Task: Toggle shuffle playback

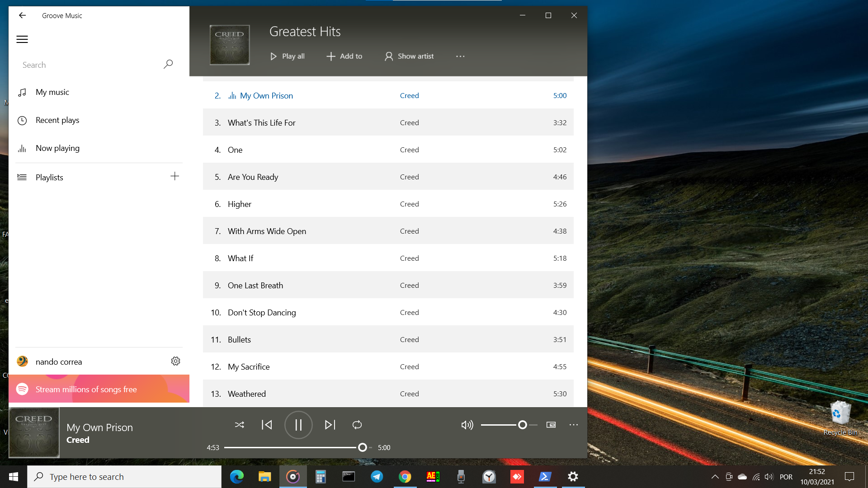Action: [240, 425]
